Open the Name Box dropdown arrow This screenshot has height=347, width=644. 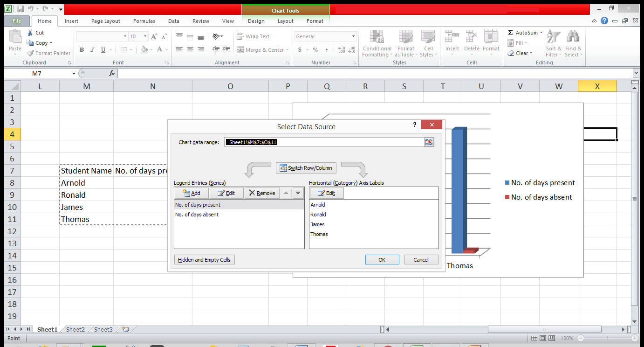coord(74,73)
